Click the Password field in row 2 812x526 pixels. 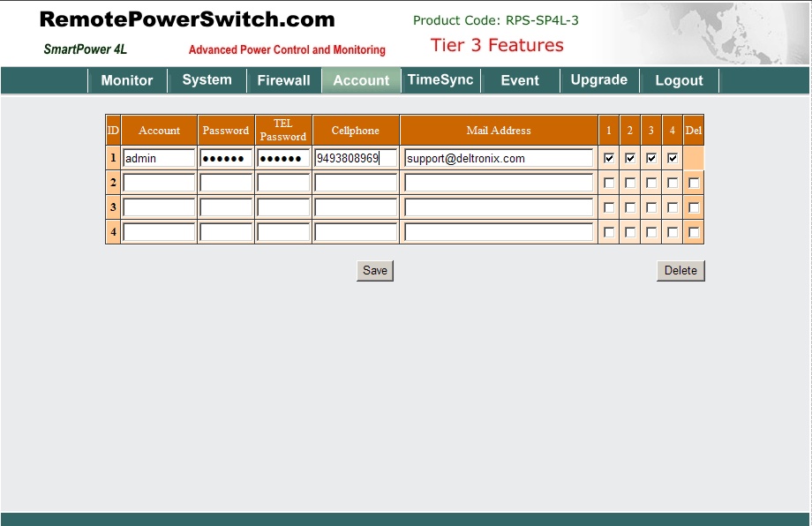(x=226, y=183)
